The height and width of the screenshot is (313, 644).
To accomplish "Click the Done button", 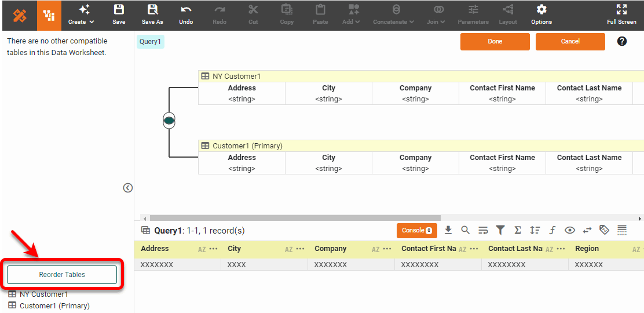I will pyautogui.click(x=495, y=42).
